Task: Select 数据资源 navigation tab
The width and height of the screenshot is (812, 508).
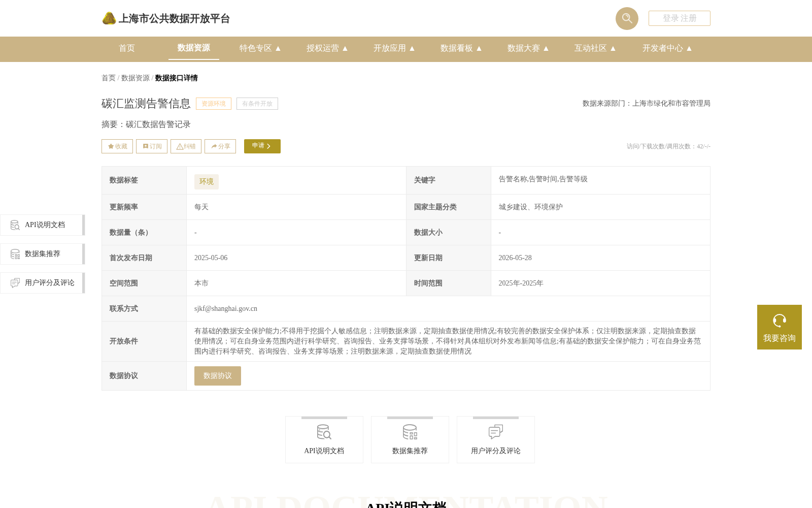Action: pos(194,48)
